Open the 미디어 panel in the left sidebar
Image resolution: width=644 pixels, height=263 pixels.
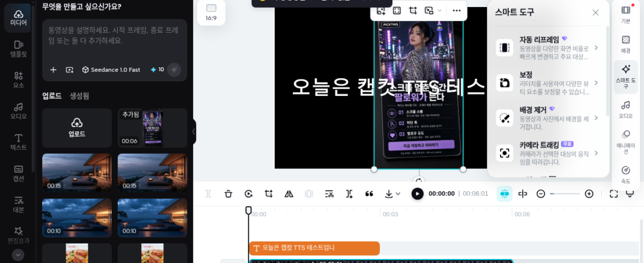point(18,18)
